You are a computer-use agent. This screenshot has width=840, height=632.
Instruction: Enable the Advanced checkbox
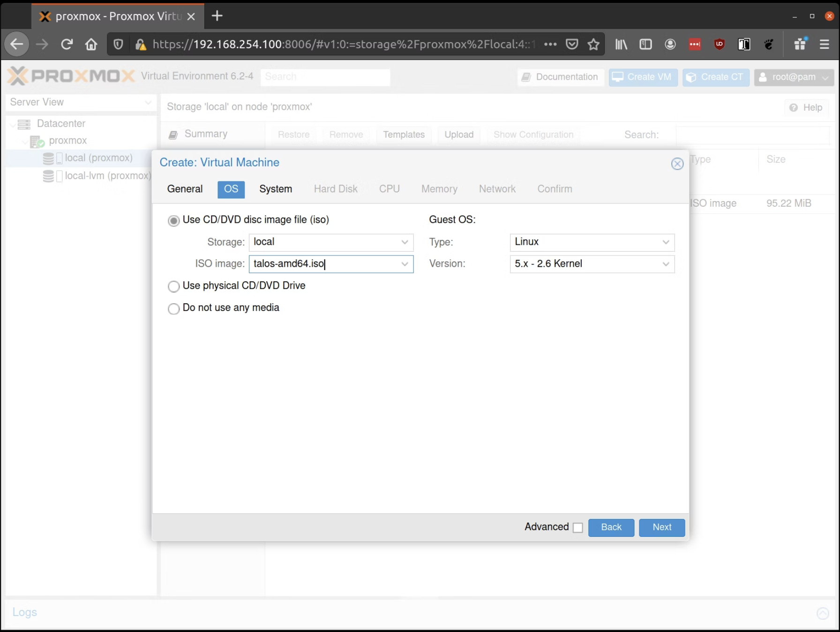(578, 527)
